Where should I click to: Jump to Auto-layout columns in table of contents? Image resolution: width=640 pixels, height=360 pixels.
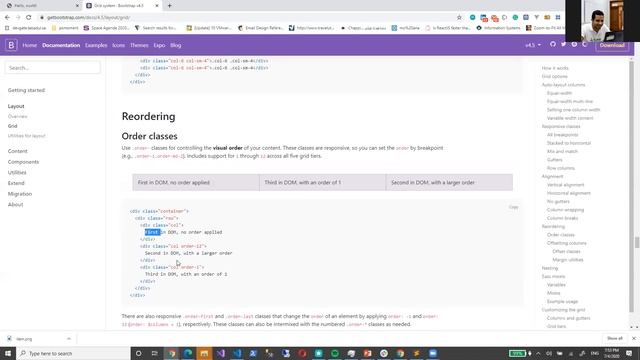tap(563, 85)
